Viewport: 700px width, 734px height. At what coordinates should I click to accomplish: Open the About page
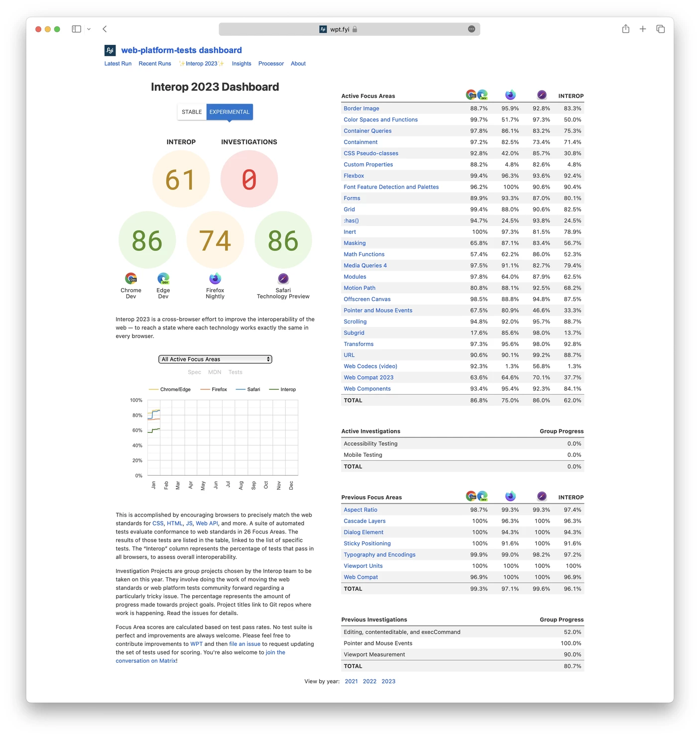pyautogui.click(x=298, y=64)
